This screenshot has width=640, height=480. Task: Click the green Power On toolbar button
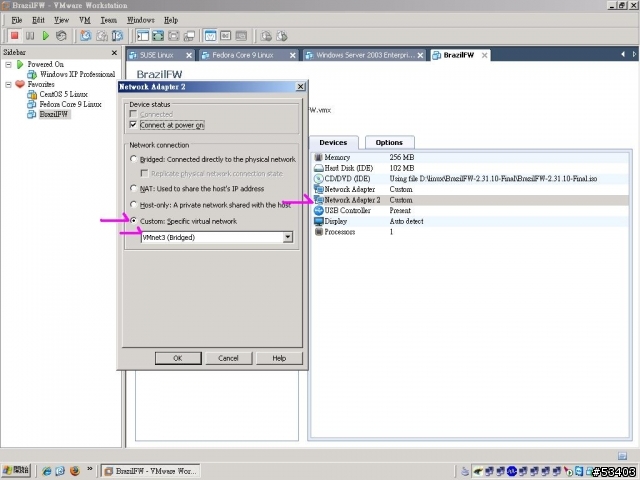pos(46,36)
